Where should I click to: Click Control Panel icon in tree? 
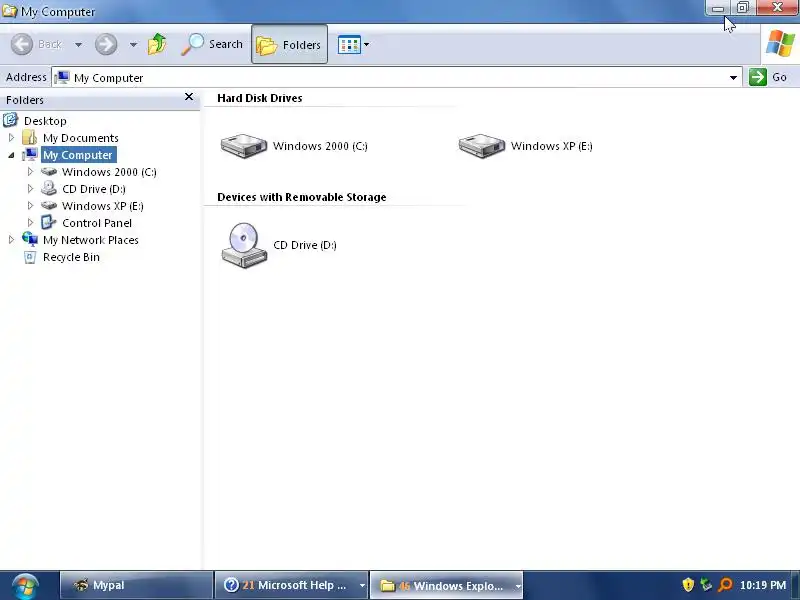[48, 222]
